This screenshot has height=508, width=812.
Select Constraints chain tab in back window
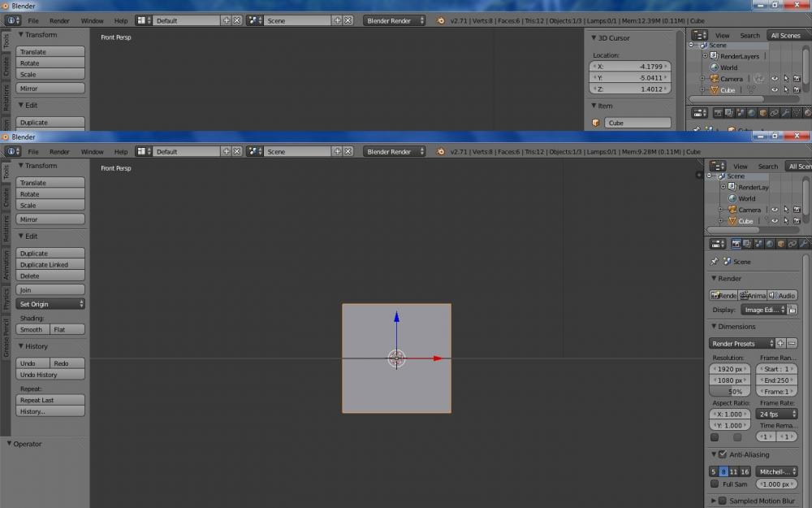pos(774,113)
